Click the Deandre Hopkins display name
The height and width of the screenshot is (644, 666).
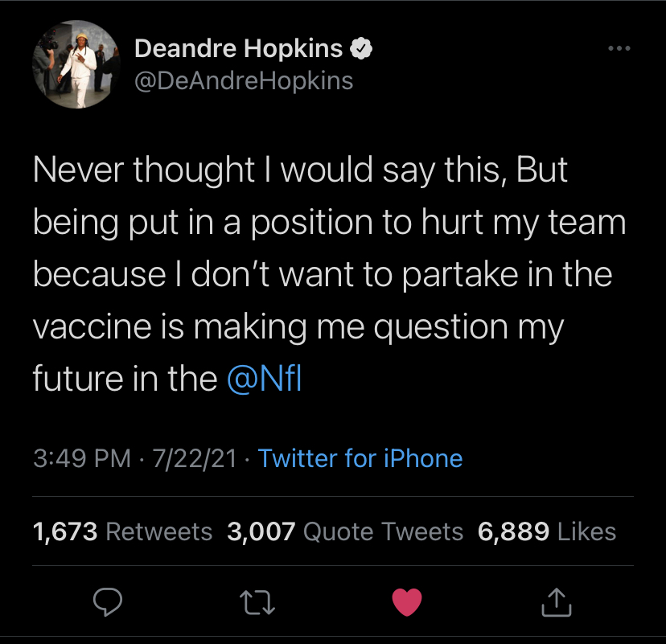[x=238, y=50]
